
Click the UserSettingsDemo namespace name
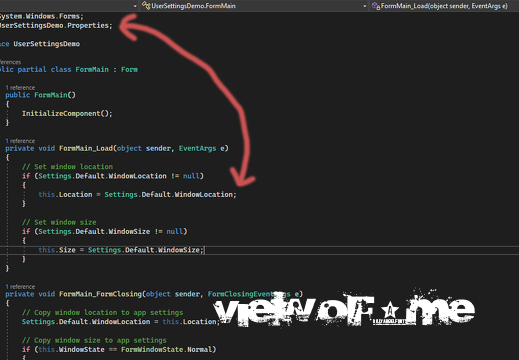pyautogui.click(x=47, y=44)
